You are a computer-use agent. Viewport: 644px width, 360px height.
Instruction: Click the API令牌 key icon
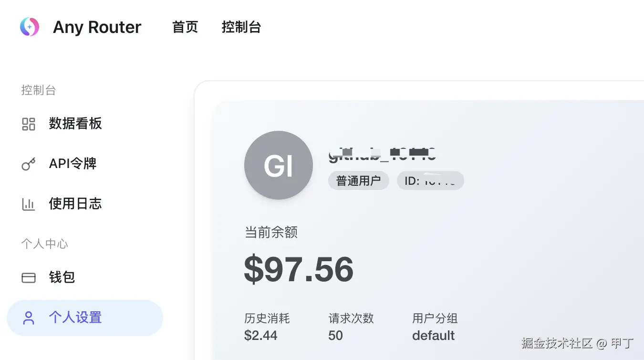[x=29, y=165]
